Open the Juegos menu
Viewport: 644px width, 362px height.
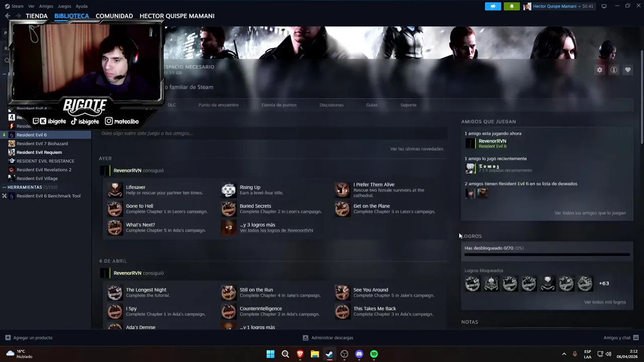[x=64, y=6]
